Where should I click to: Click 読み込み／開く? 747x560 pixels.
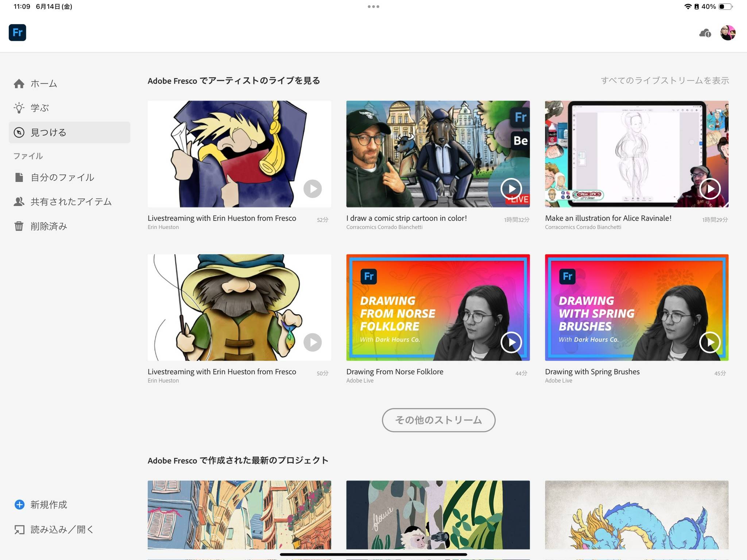coord(62,529)
